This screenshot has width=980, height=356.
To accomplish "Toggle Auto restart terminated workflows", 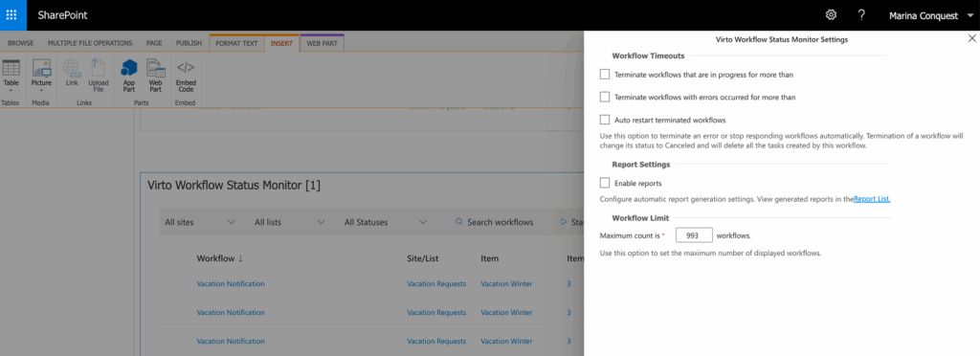I will point(605,120).
